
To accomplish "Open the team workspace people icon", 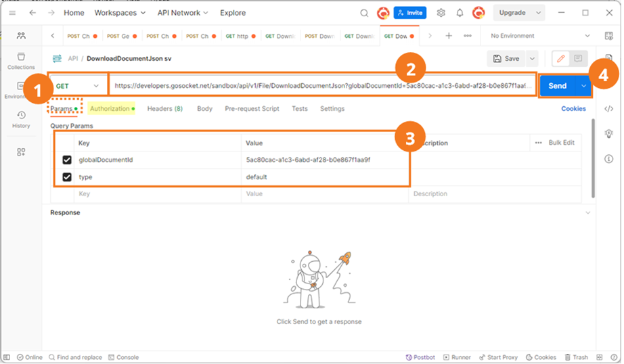I will click(x=21, y=36).
